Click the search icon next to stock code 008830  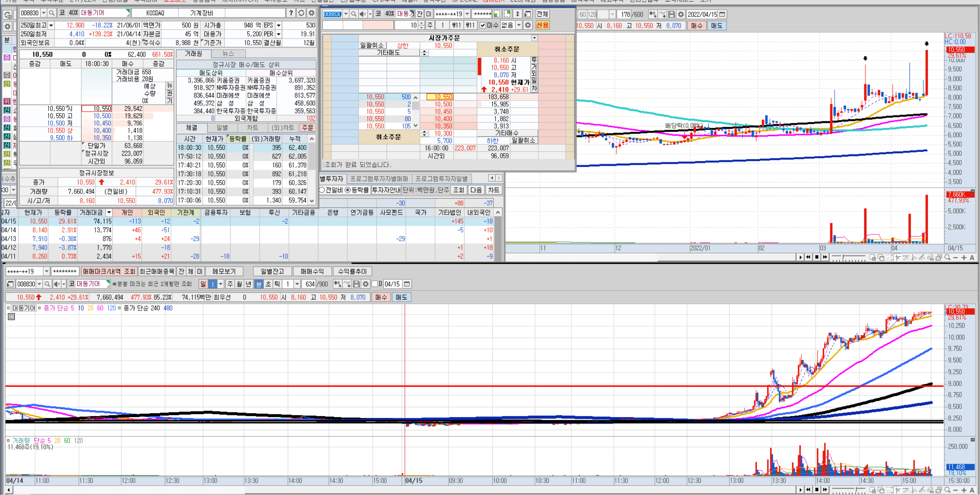[x=51, y=13]
